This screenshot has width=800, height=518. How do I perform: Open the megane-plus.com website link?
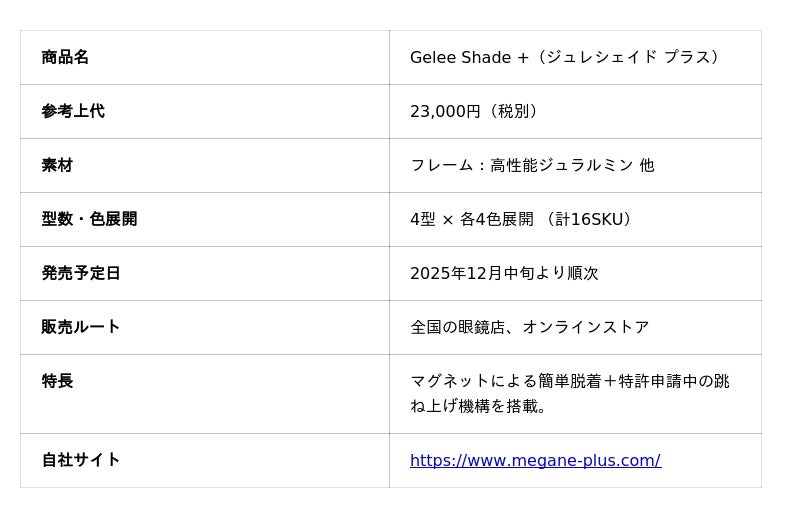(535, 460)
